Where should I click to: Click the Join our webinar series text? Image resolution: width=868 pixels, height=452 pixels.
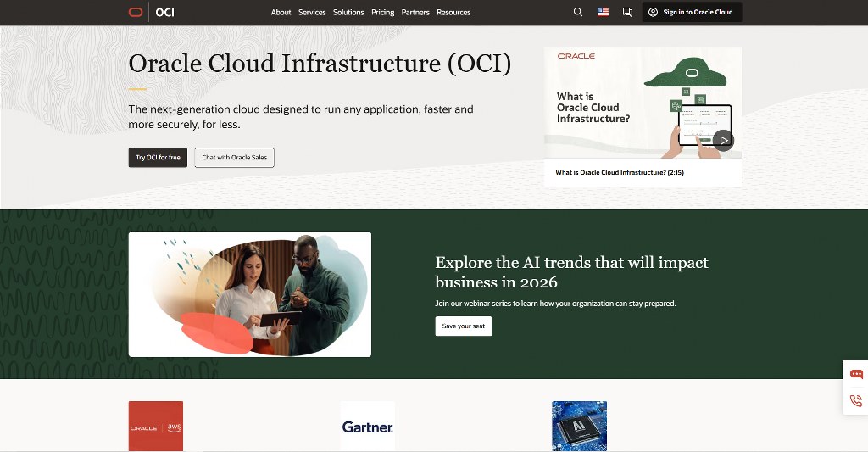[x=555, y=304]
